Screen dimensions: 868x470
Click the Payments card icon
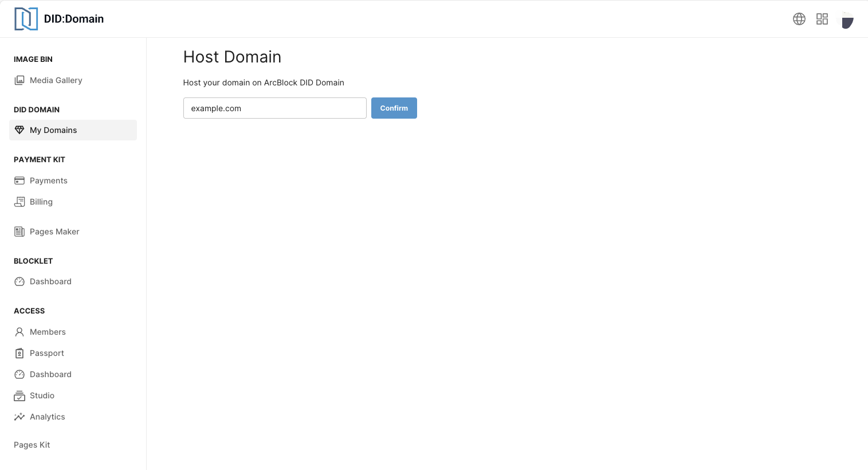(x=19, y=181)
